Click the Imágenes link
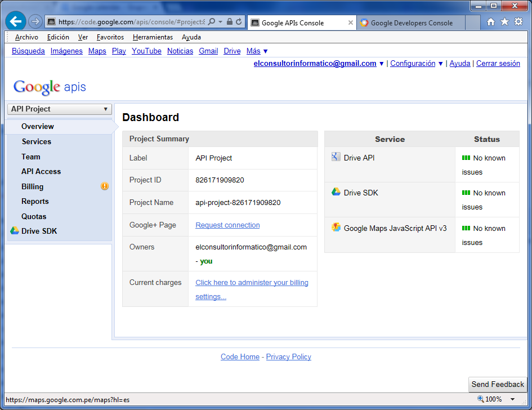The height and width of the screenshot is (410, 532). coord(66,51)
